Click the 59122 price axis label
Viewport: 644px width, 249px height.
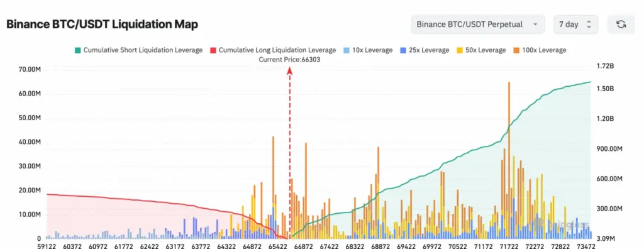coord(47,246)
